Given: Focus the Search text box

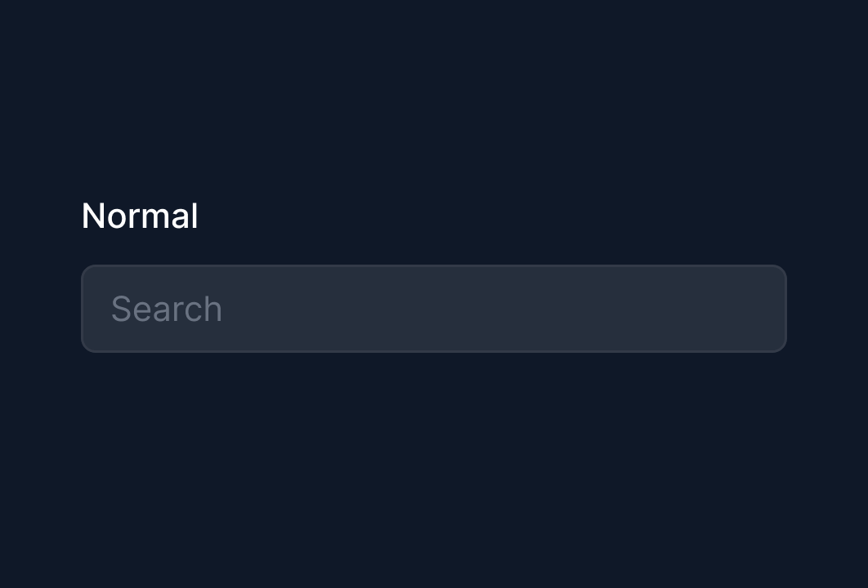Looking at the screenshot, I should 433,309.
